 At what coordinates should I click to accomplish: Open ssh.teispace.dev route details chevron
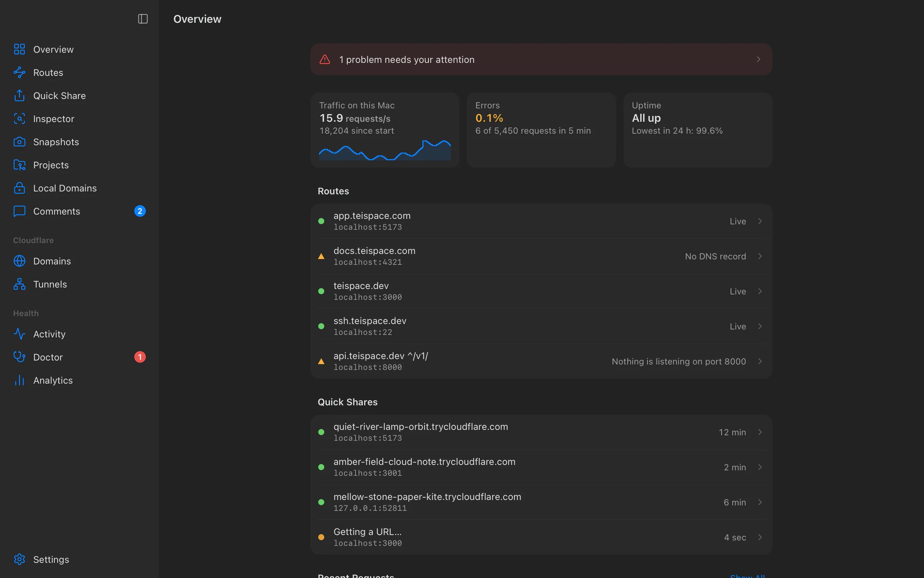[760, 326]
